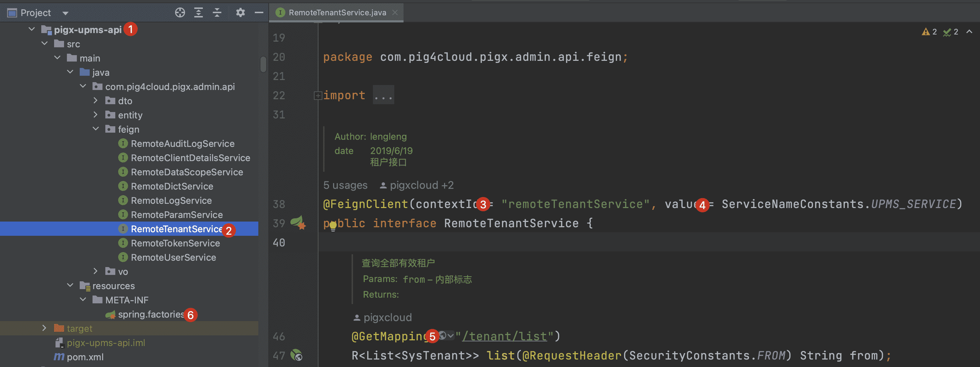This screenshot has height=367, width=980.
Task: Click the 5 usages inlay hint
Action: (x=345, y=185)
